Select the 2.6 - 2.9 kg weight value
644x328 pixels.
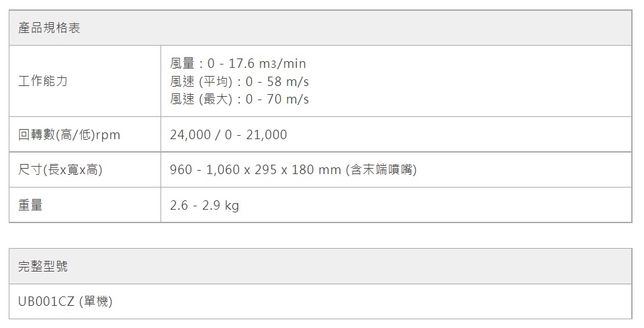(204, 205)
